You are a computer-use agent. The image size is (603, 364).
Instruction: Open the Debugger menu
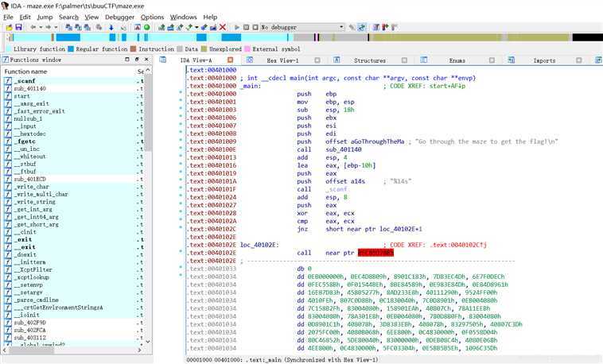tap(119, 17)
